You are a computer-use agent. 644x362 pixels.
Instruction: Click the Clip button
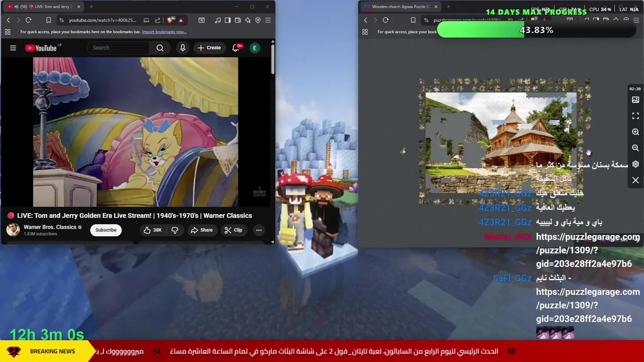coord(233,230)
